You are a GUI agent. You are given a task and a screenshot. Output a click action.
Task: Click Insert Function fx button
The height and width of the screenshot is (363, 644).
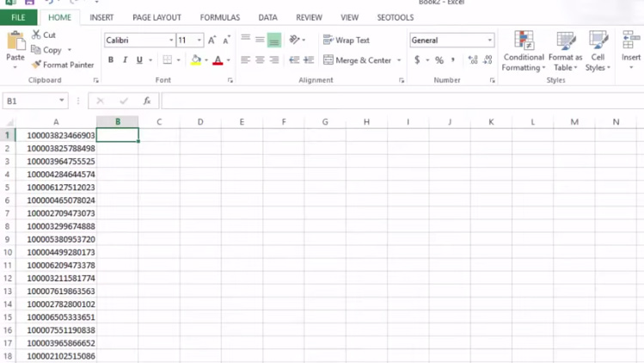tap(147, 101)
